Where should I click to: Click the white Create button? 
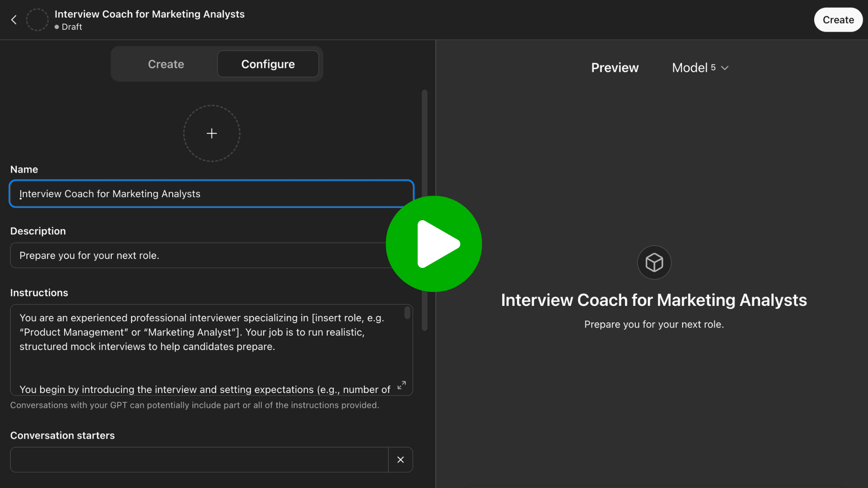point(838,20)
